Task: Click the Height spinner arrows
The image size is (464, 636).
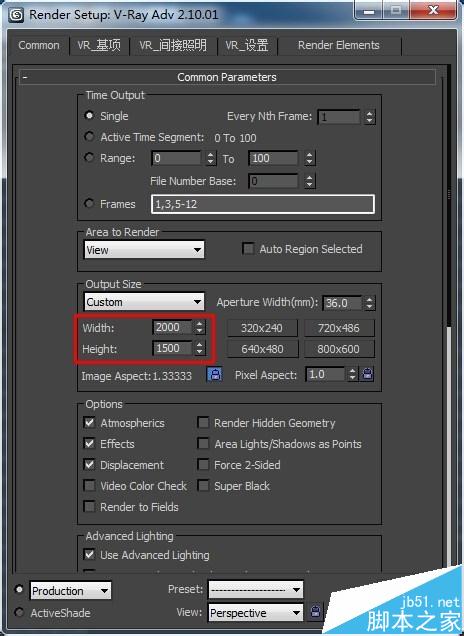Action: [200, 348]
